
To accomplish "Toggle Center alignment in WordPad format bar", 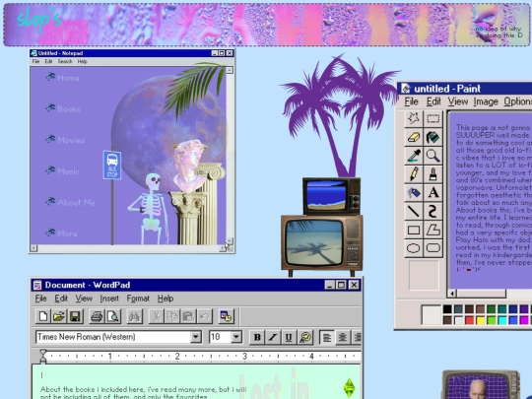I will (342, 337).
